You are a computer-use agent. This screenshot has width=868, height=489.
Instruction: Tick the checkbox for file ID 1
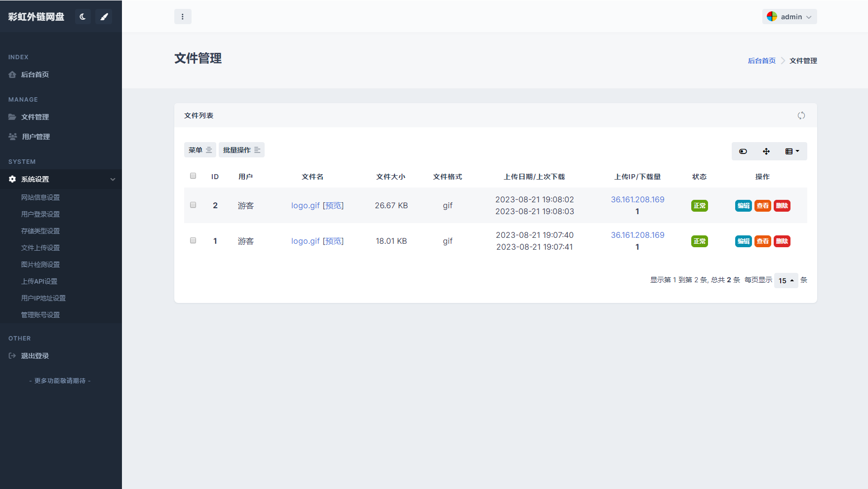(193, 240)
